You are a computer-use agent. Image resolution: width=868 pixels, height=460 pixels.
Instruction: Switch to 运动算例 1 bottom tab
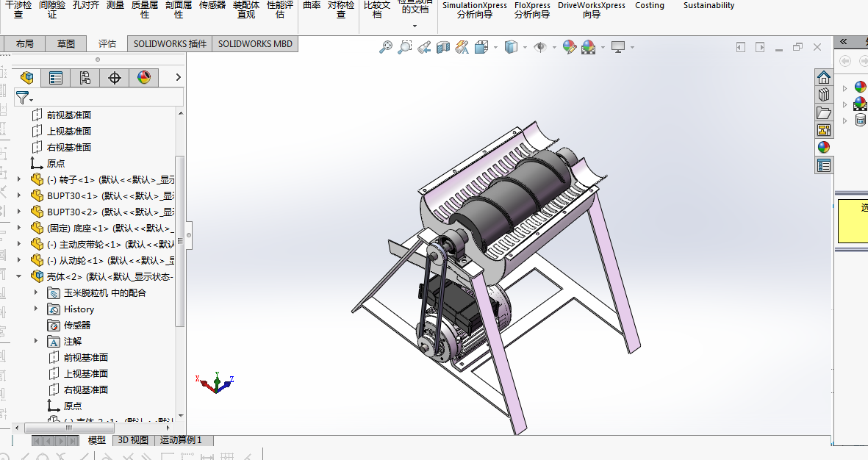[181, 440]
